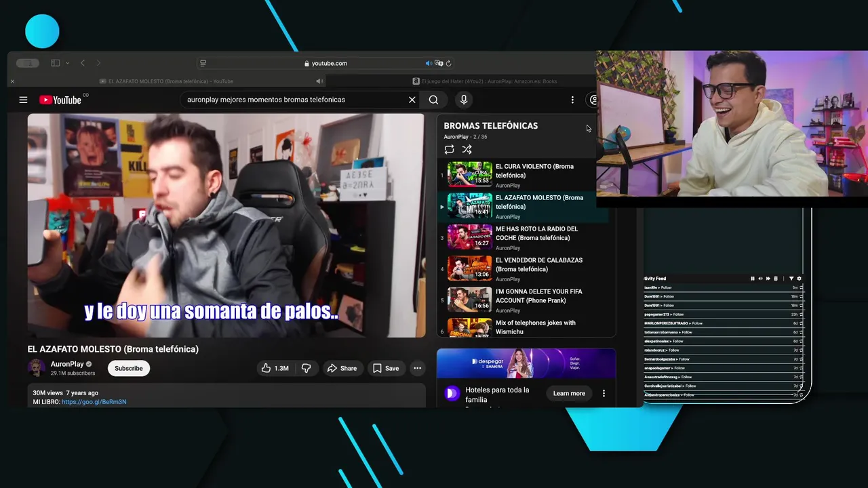Go to YouTube home via logo
868x488 pixels.
(60, 100)
